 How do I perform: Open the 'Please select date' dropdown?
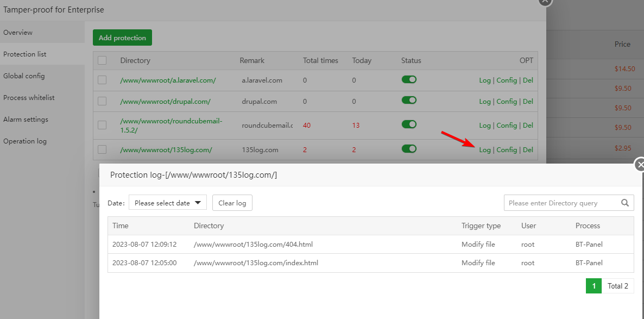[x=168, y=203]
